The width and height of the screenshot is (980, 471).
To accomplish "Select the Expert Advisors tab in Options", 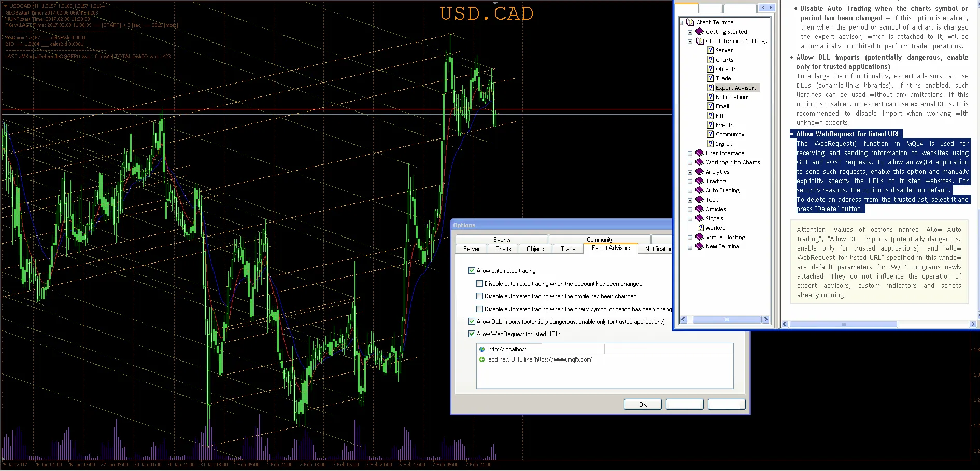I will pyautogui.click(x=611, y=248).
